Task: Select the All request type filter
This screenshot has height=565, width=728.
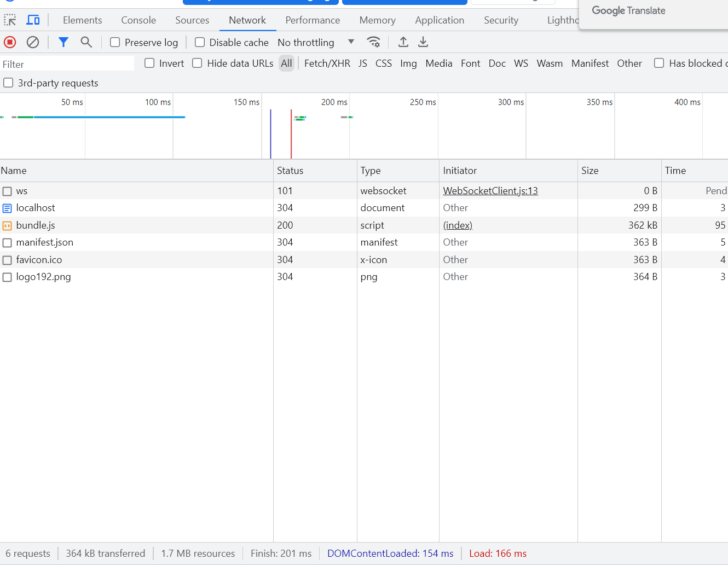Action: point(286,63)
